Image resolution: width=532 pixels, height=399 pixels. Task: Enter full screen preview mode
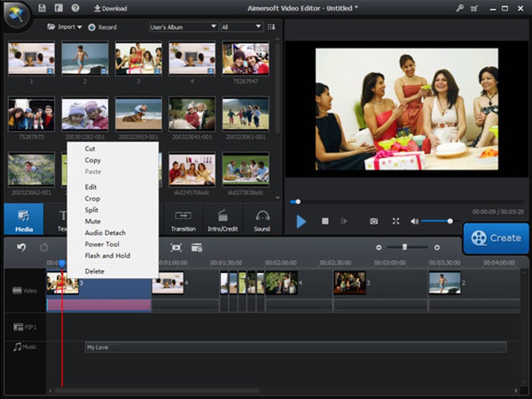coord(396,221)
